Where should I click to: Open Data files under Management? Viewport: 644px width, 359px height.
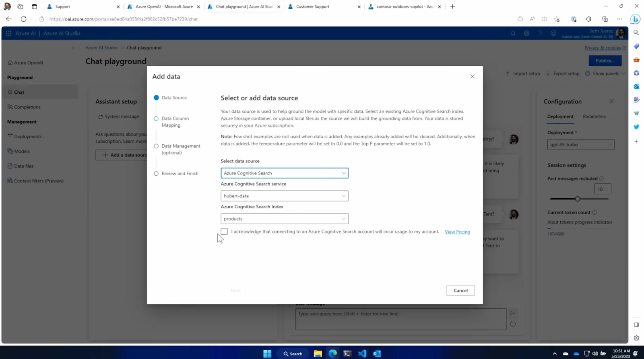[x=21, y=166]
